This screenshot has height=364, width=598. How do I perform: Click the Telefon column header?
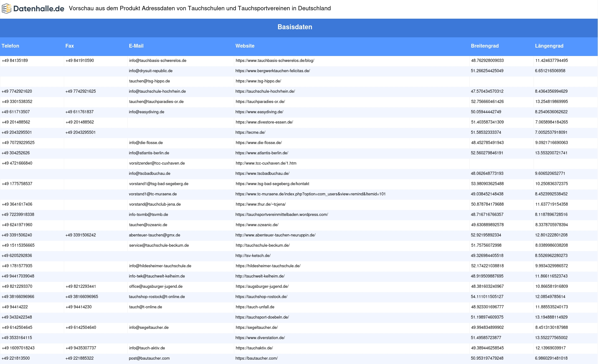pos(10,46)
